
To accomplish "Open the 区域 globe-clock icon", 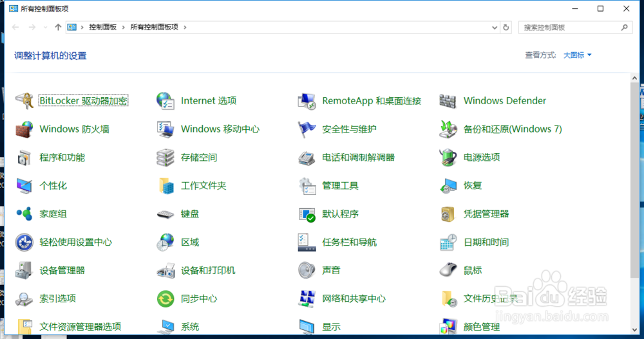I will coord(166,243).
